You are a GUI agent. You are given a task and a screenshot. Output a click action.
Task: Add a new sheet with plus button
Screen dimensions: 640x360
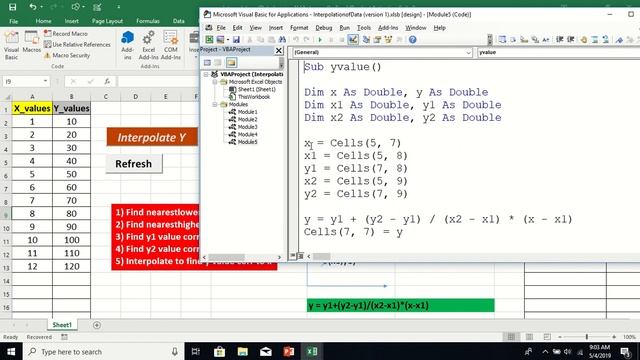(x=97, y=325)
